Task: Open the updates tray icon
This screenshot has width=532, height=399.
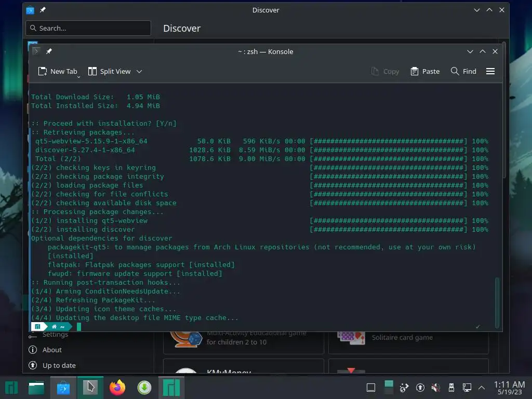Action: (x=420, y=388)
